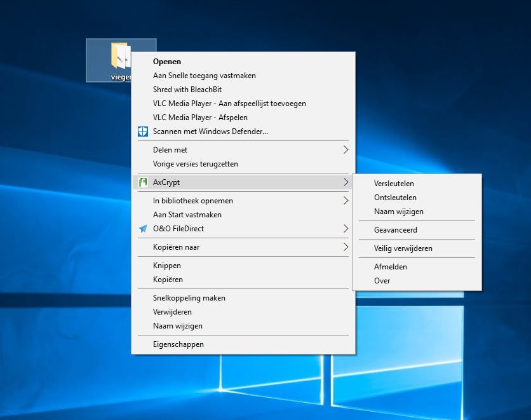Open Eigenschappen from the context menu

(x=178, y=344)
